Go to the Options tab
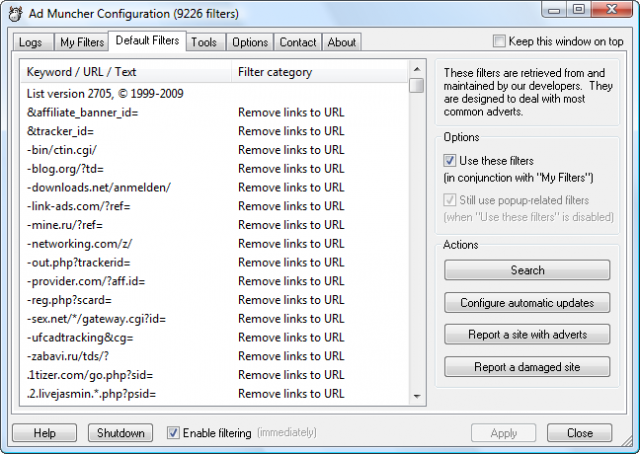The height and width of the screenshot is (454, 640). click(x=250, y=42)
